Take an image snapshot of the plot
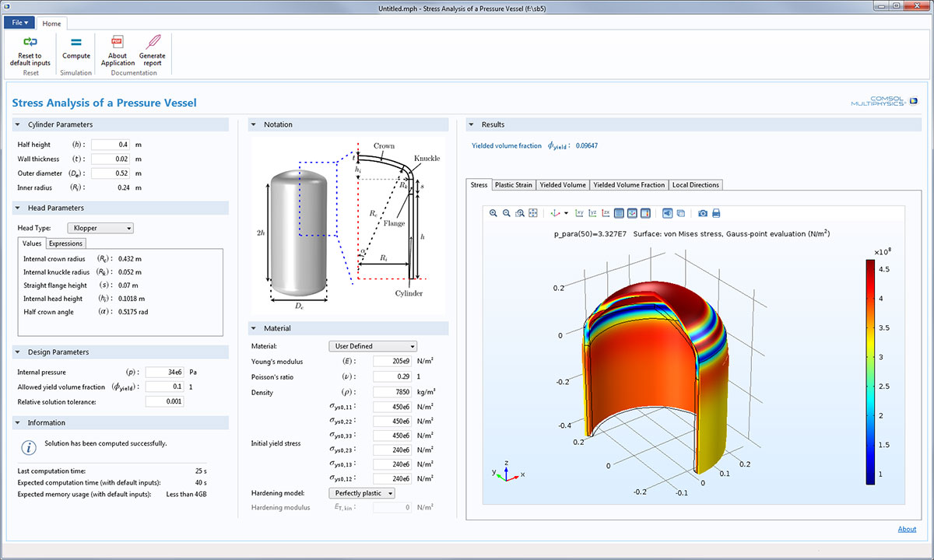Image resolution: width=934 pixels, height=560 pixels. 703,213
